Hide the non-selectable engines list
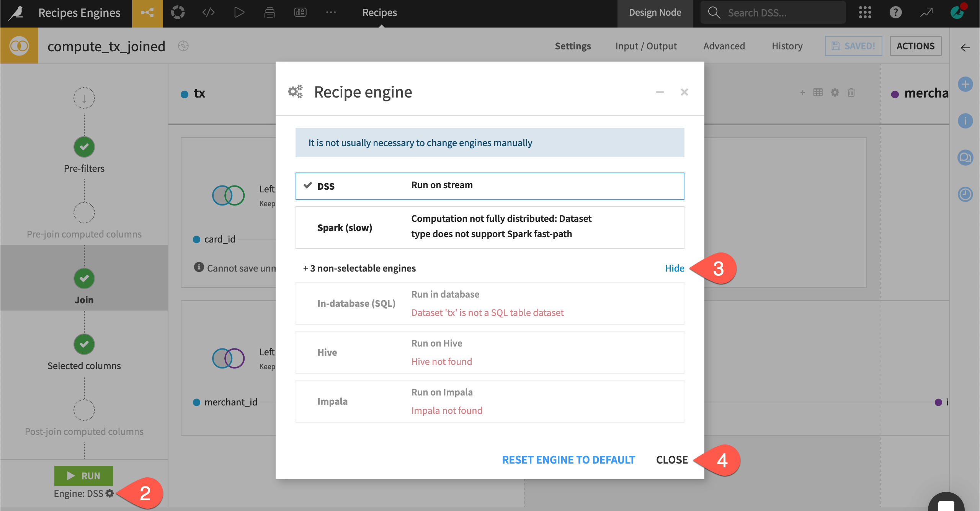This screenshot has width=980, height=511. (x=674, y=268)
